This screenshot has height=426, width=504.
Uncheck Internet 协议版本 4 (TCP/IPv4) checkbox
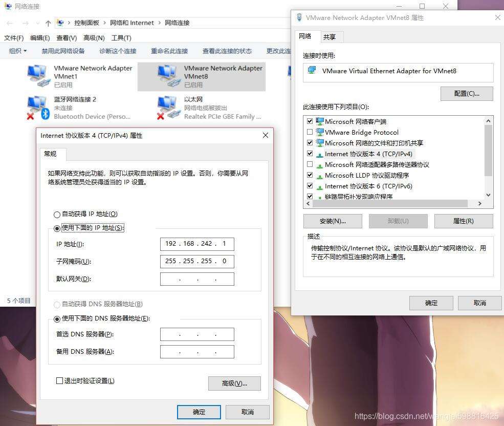310,154
